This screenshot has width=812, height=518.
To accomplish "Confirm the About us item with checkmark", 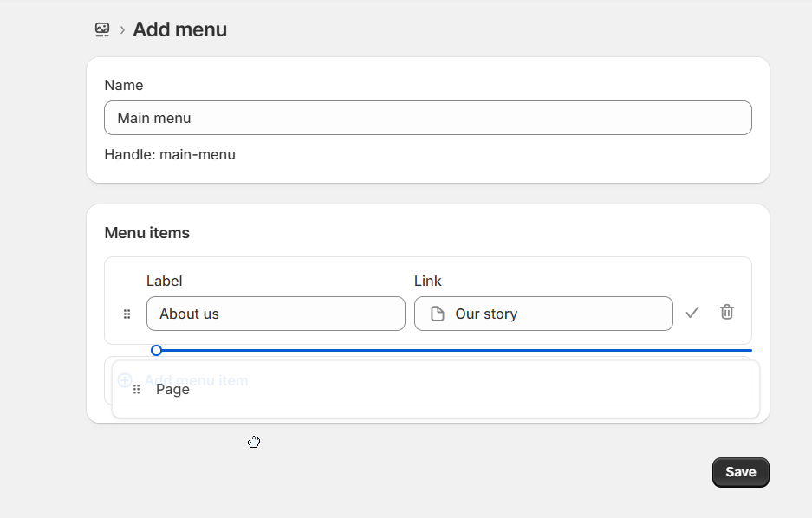I will pyautogui.click(x=692, y=313).
